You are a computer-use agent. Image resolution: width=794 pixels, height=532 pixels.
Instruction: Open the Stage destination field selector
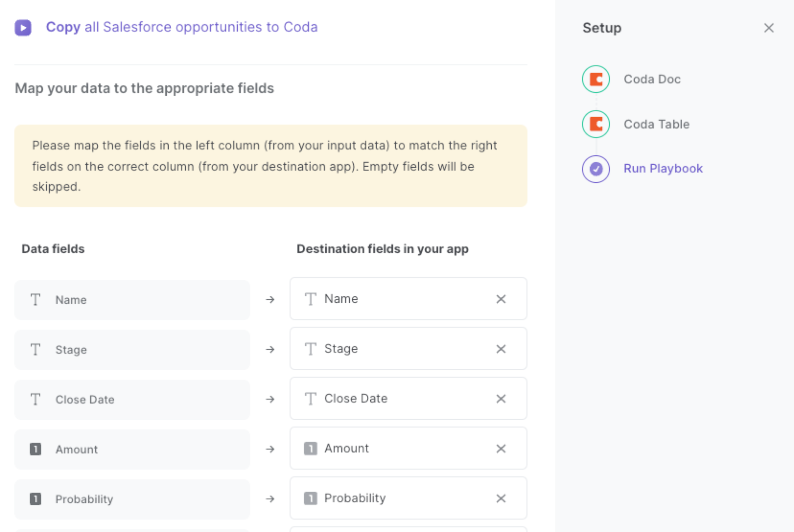(x=408, y=348)
